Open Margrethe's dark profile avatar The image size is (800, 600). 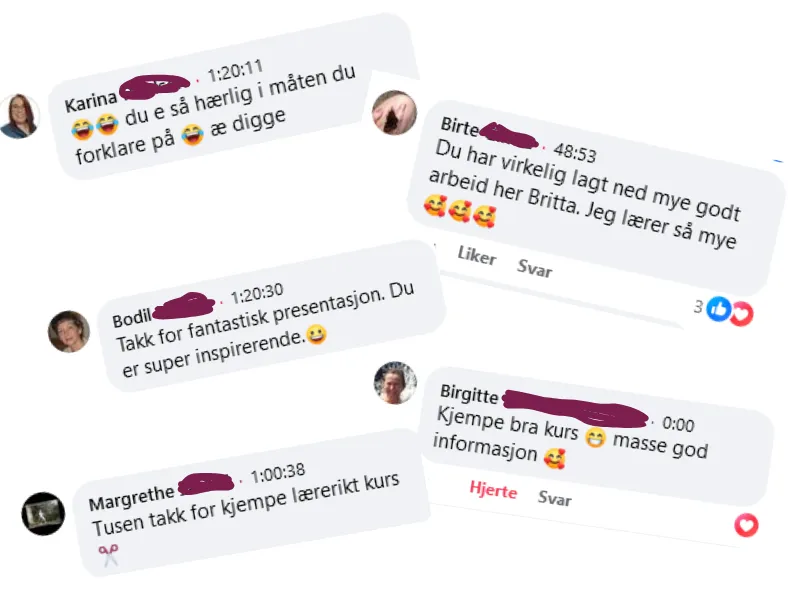tap(43, 513)
